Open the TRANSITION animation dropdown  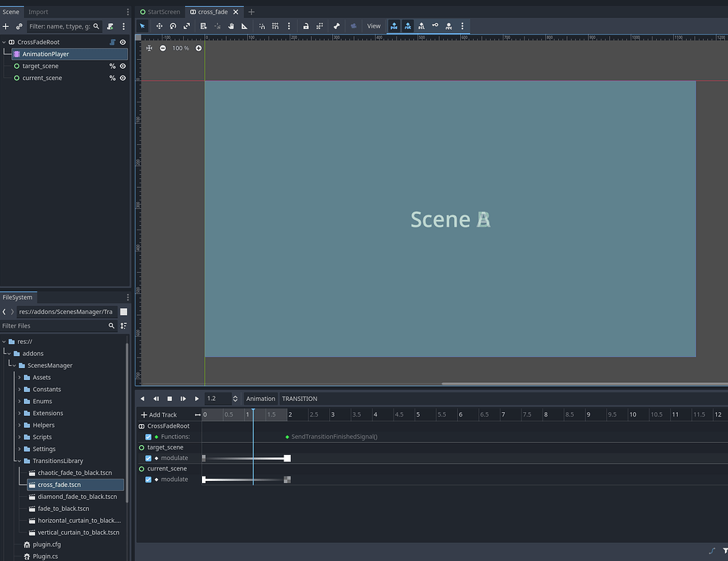pyautogui.click(x=299, y=398)
